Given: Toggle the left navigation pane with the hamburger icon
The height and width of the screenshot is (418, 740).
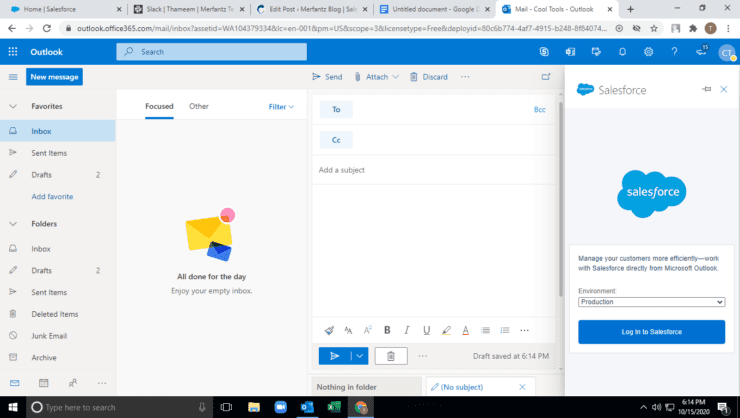Looking at the screenshot, I should click(x=13, y=77).
